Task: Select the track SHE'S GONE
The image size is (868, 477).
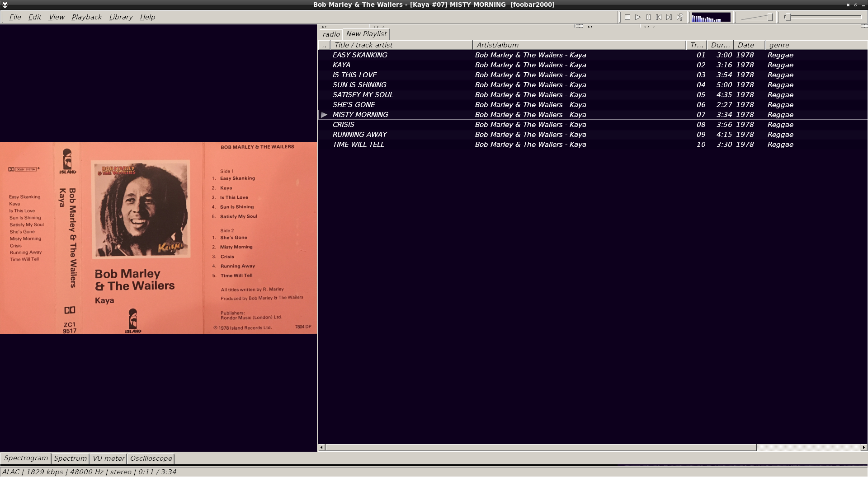Action: coord(593,105)
